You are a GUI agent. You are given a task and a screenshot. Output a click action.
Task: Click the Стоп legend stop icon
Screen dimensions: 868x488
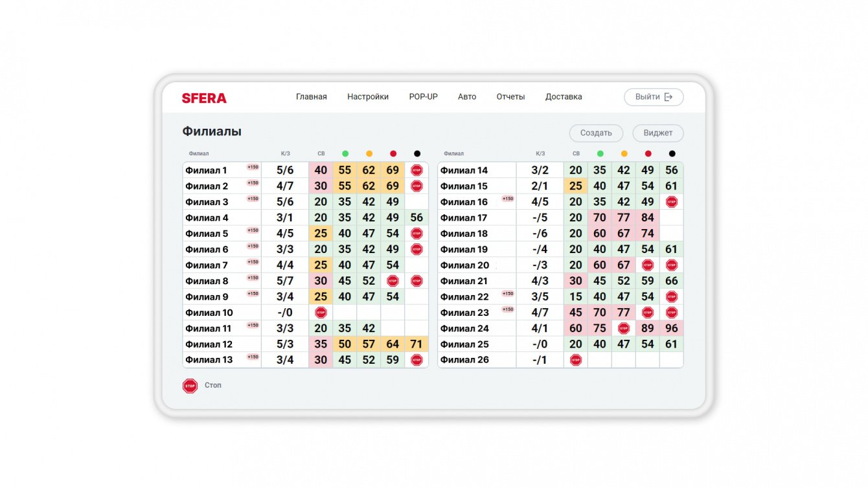coord(190,386)
